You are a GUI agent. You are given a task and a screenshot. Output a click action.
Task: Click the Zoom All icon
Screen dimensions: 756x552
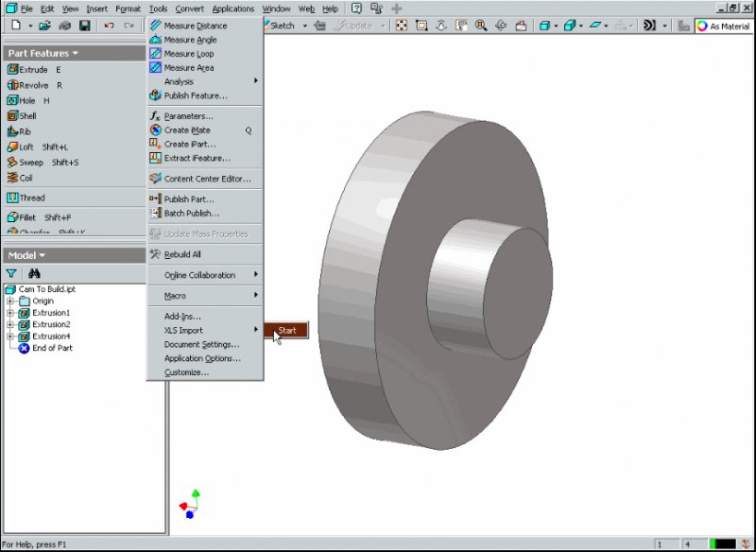(401, 26)
